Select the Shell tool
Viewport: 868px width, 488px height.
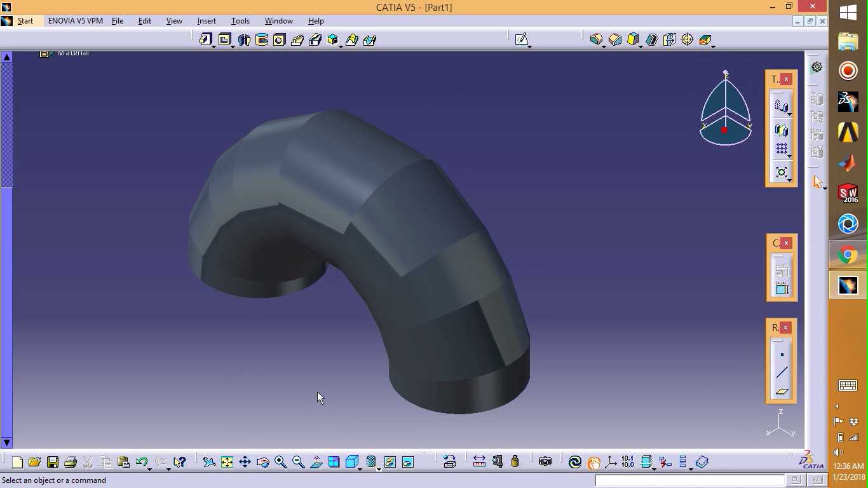click(x=651, y=40)
